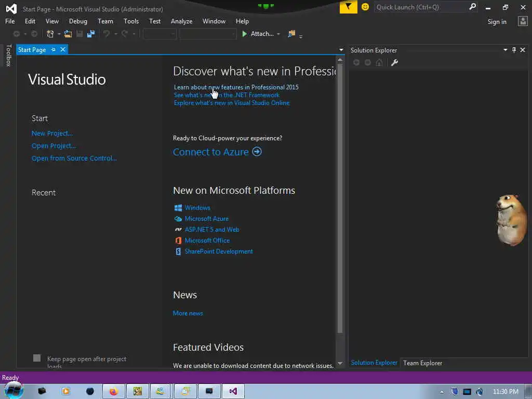Open the Debug menu
532x399 pixels.
78,21
